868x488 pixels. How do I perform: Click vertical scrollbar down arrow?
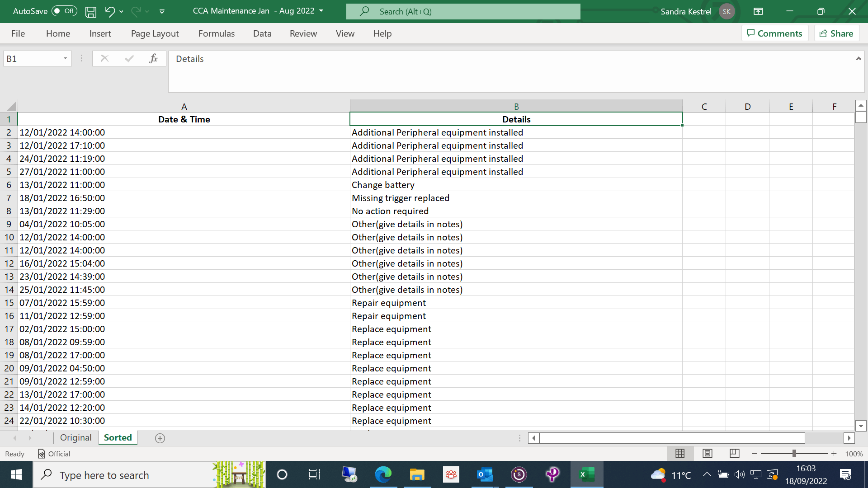(861, 426)
